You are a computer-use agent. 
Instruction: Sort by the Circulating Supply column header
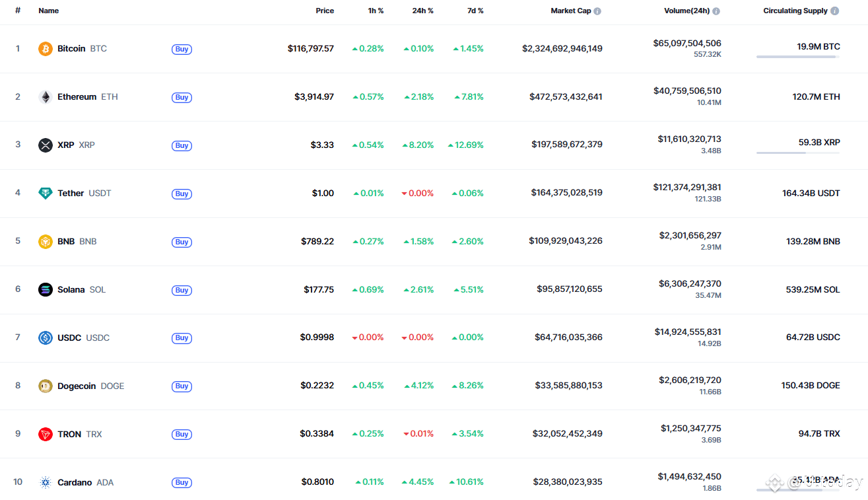(795, 11)
